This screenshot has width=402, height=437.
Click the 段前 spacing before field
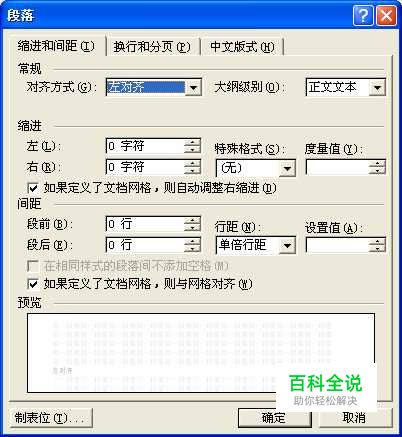(145, 224)
